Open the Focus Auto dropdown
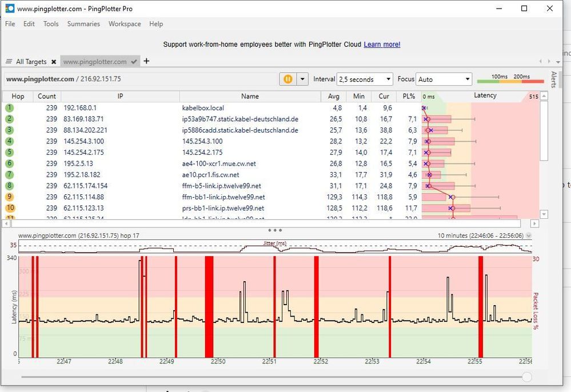This screenshot has height=392, width=571. (444, 79)
